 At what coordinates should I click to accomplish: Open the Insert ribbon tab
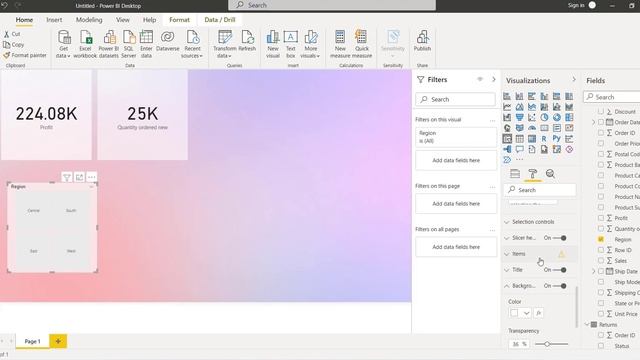click(x=54, y=20)
